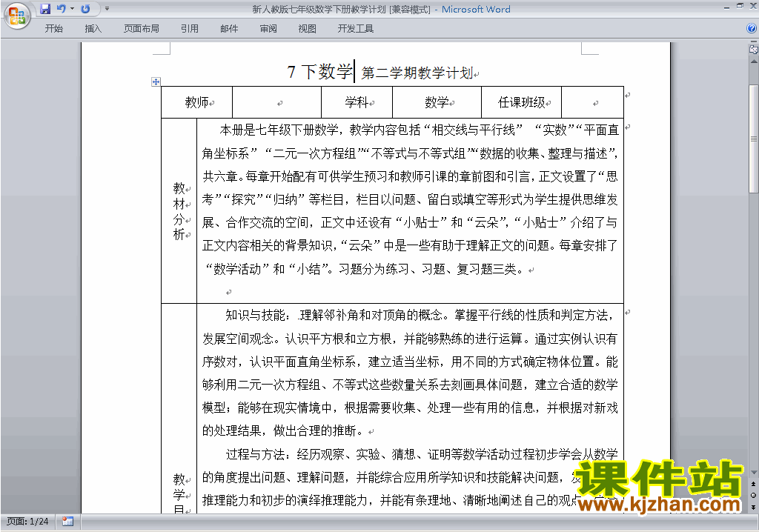Customize Quick Access Toolbar dropdown
Image resolution: width=759 pixels, height=532 pixels.
tap(107, 9)
